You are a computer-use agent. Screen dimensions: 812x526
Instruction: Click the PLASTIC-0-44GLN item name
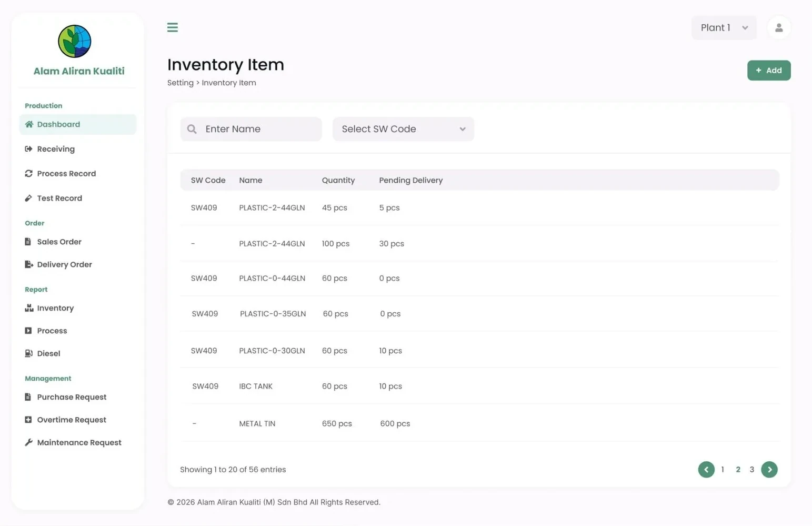(272, 278)
